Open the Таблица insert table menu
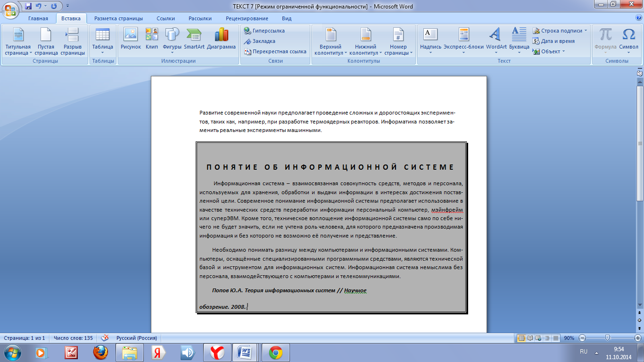This screenshot has height=362, width=644. tap(102, 41)
